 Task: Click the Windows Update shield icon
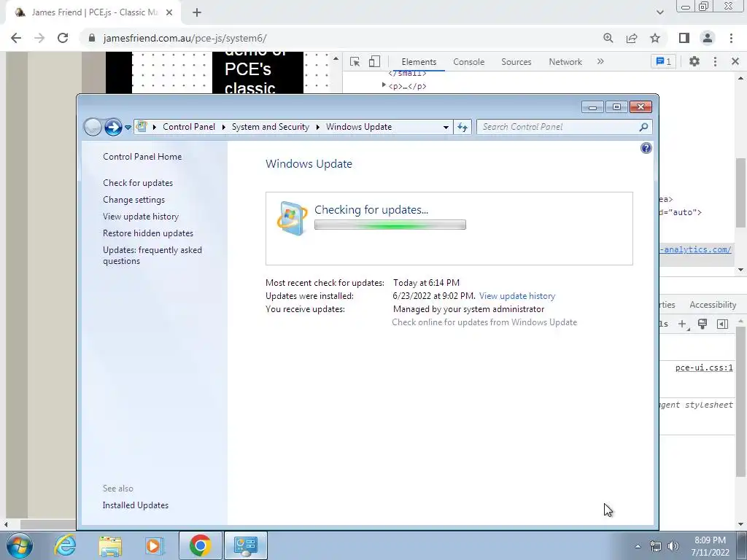click(292, 218)
